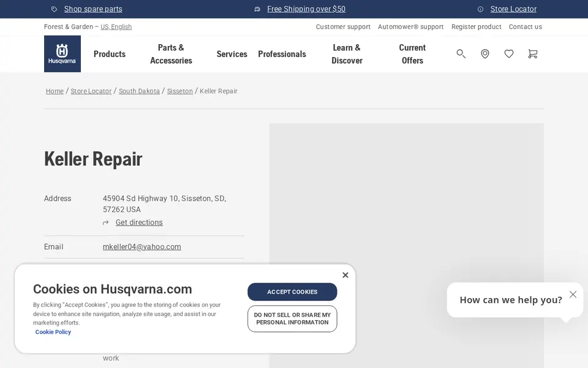Screen dimensions: 588x368
Task: Click Do Not Sell or Share button
Action: [292, 319]
